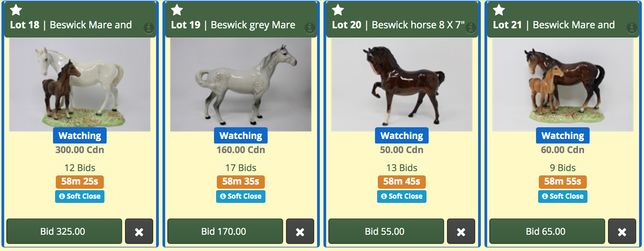Open the info icon for Lot 21

[632, 28]
